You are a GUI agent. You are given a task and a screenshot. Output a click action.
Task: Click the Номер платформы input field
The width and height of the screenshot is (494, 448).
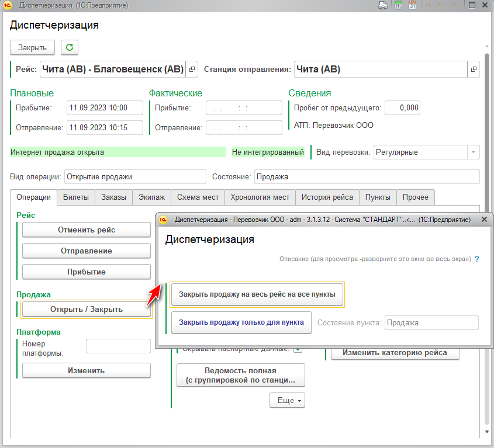(x=118, y=346)
